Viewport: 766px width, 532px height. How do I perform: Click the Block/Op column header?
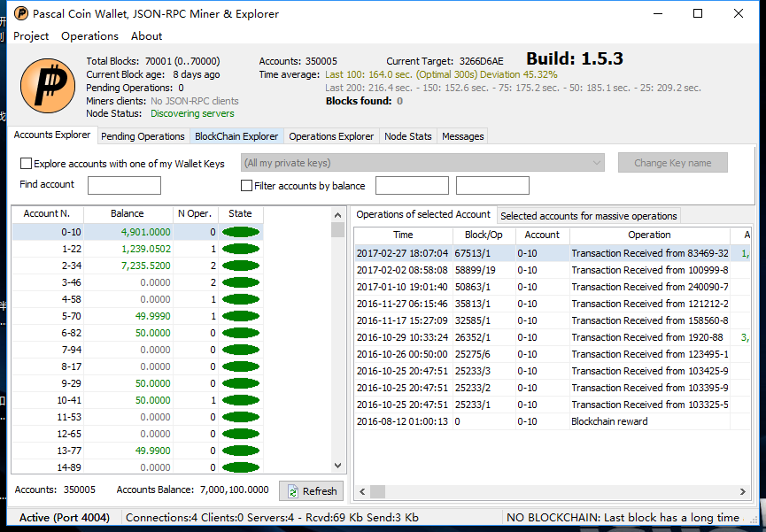pos(484,235)
